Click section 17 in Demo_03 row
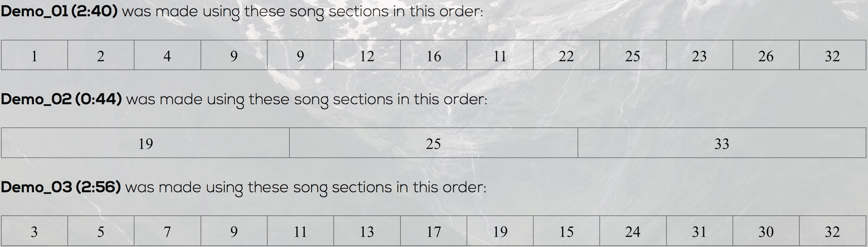This screenshot has width=868, height=247. click(434, 231)
